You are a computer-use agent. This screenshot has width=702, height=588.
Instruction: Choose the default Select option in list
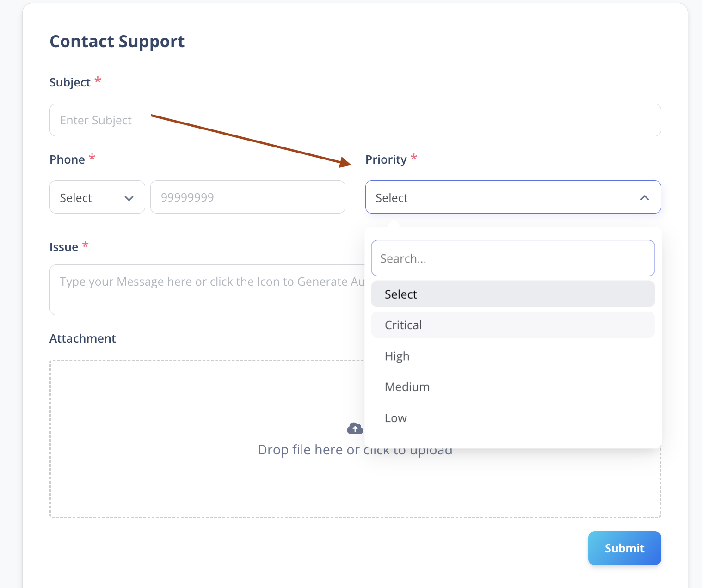tap(513, 294)
